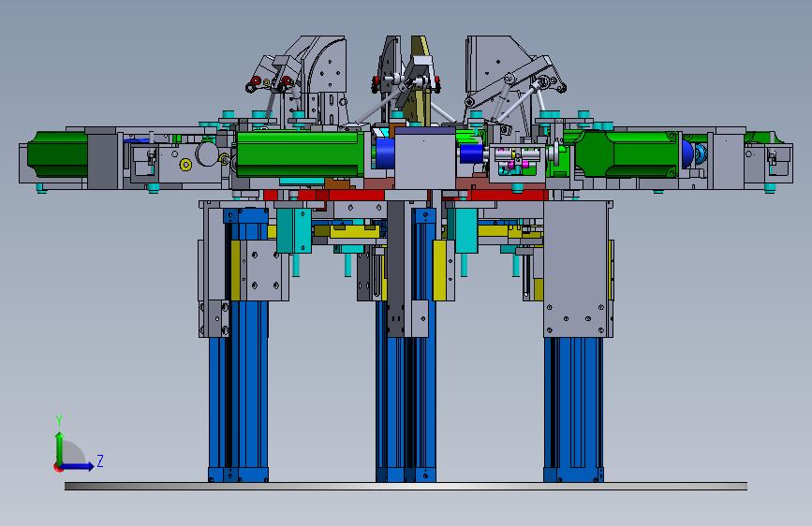Select the blue dome cap on right motor end
Screen dimensions: 812x526
pyautogui.click(x=687, y=153)
